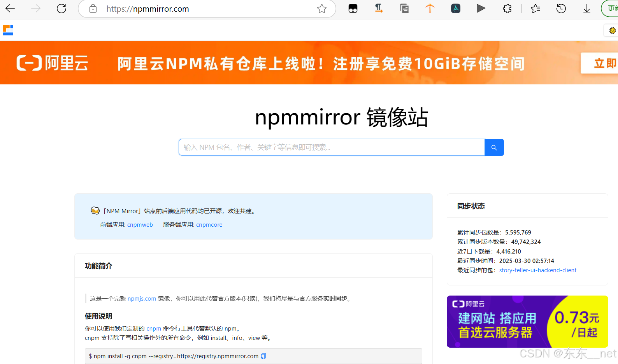Open the copy-pages extension icon

404,8
